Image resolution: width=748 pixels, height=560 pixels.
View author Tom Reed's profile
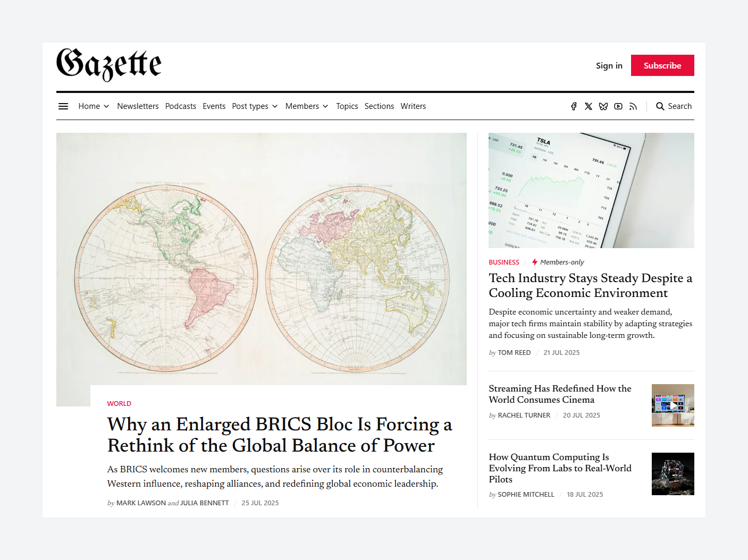tap(514, 353)
